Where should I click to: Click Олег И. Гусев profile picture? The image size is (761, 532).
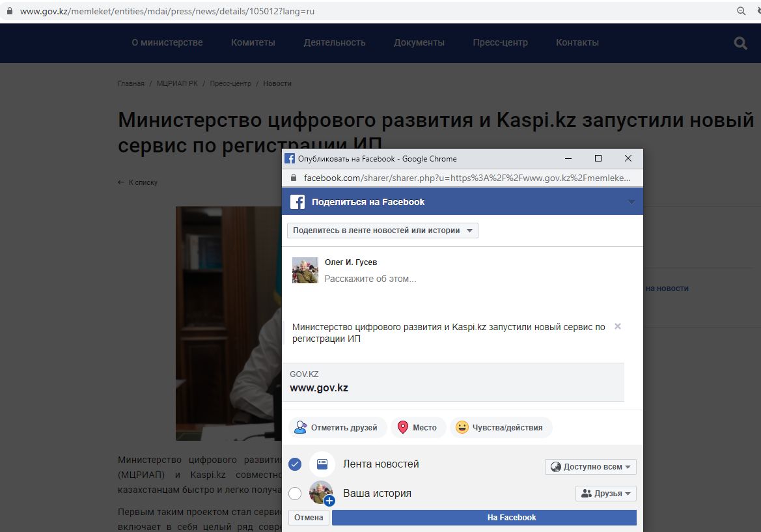305,270
